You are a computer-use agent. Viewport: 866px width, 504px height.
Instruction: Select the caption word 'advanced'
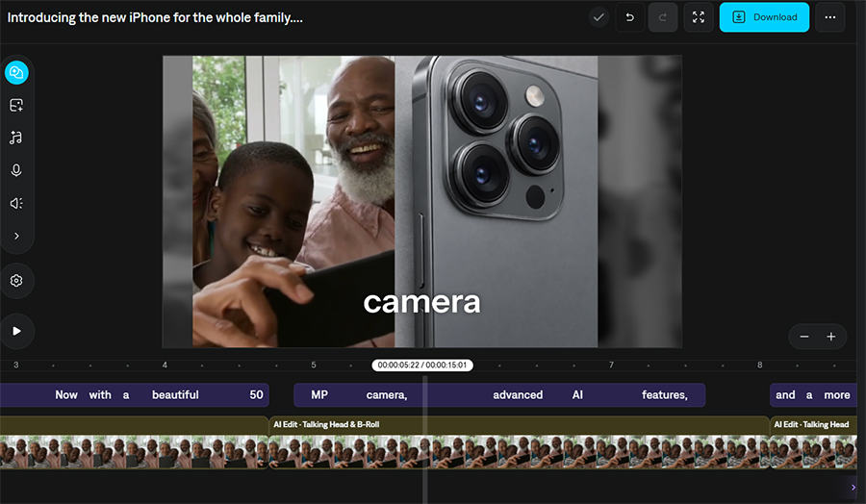518,394
